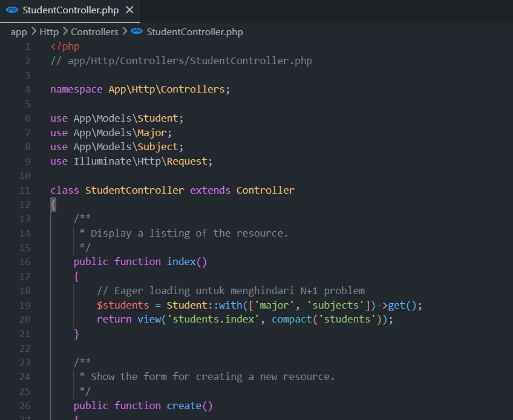Click the 'StudentController' class name on line 11

pos(134,190)
